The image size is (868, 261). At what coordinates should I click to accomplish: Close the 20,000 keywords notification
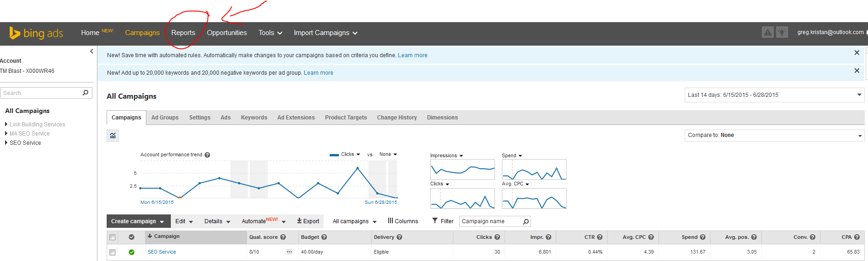[x=856, y=71]
